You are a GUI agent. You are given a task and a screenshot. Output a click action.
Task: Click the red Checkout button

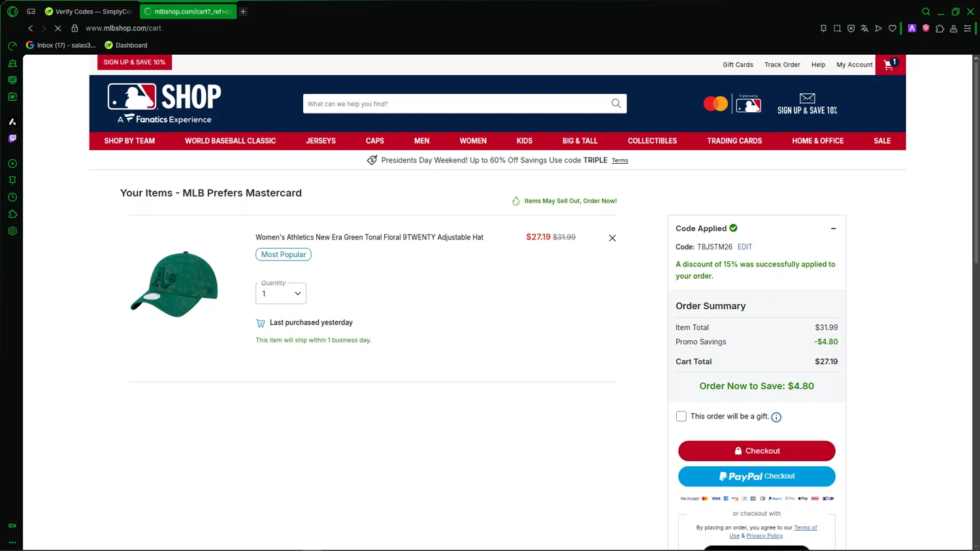[x=757, y=451]
